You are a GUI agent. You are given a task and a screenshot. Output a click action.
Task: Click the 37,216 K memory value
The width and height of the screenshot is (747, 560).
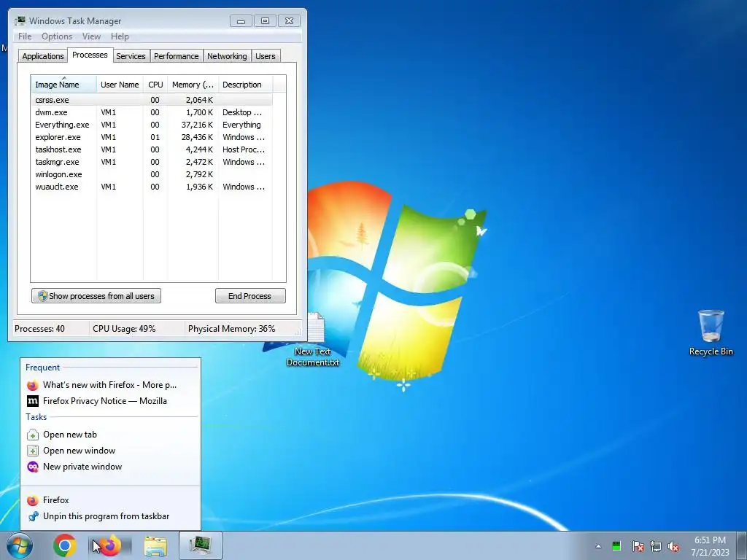click(197, 125)
